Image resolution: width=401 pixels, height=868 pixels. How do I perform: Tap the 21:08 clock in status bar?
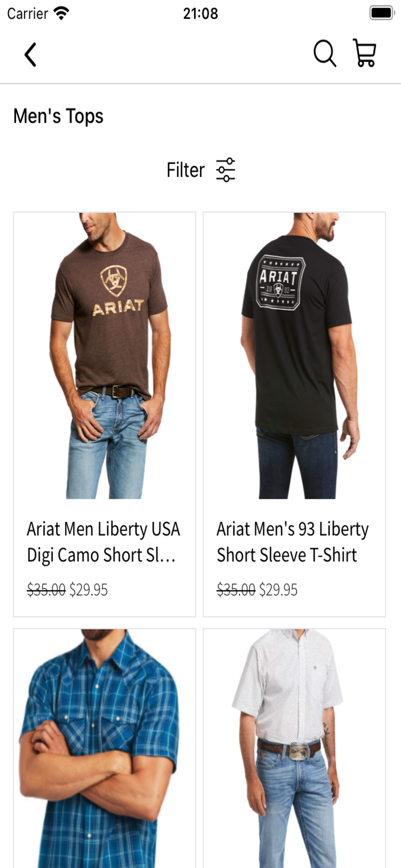200,14
